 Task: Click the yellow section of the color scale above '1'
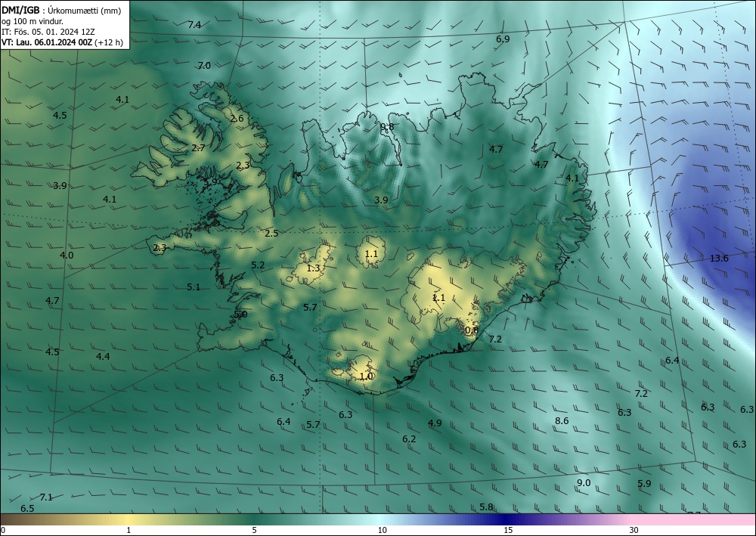coord(129,519)
